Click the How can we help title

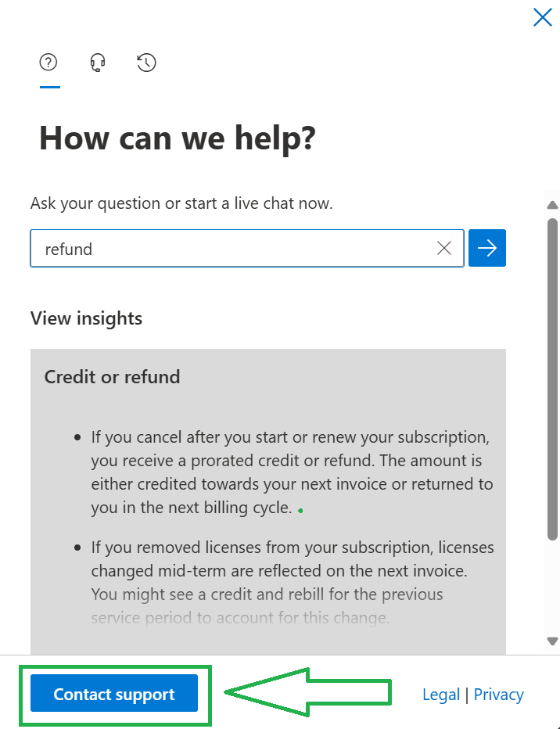coord(178,138)
